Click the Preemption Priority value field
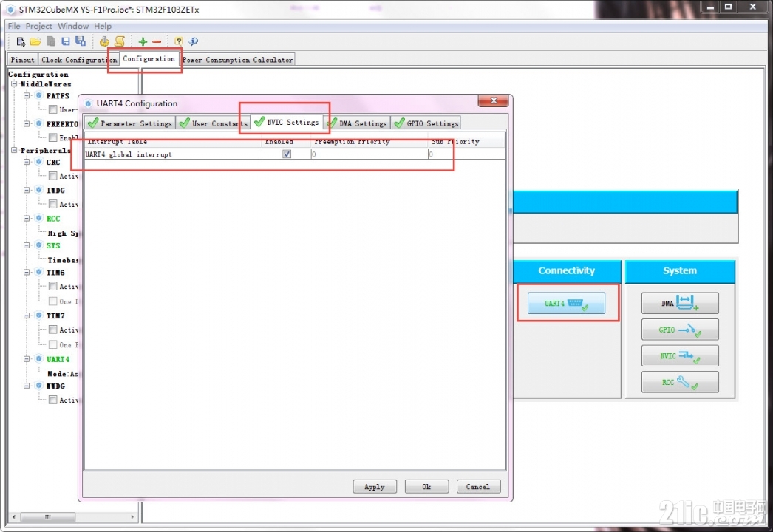 (x=370, y=154)
